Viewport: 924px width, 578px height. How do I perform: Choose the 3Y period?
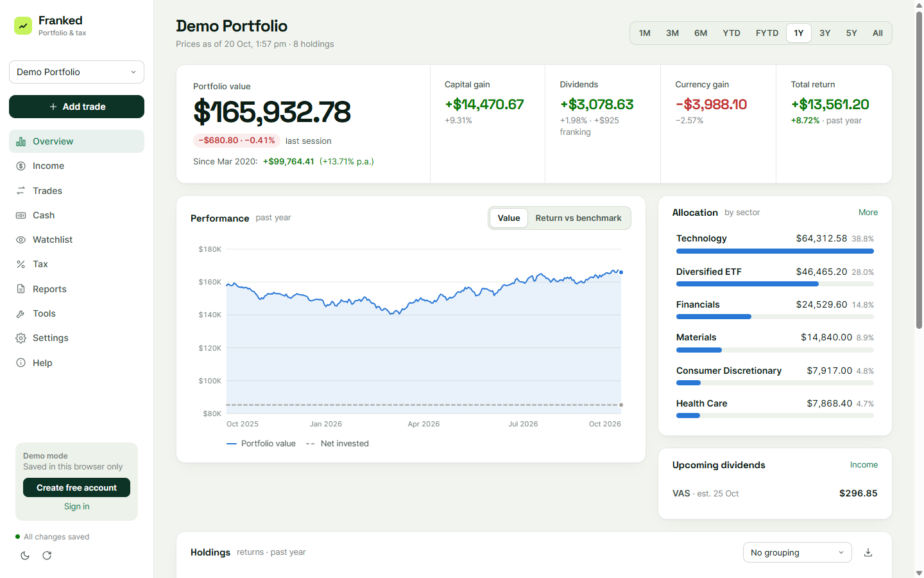[825, 33]
